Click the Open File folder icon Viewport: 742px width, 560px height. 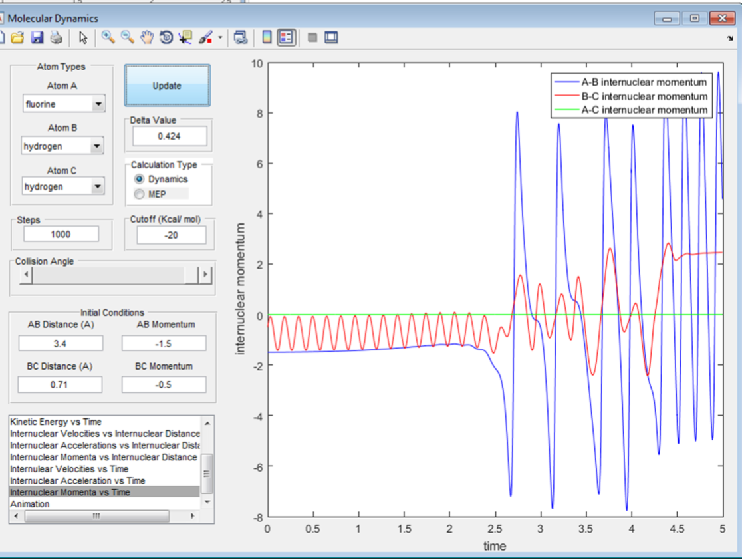pos(17,38)
